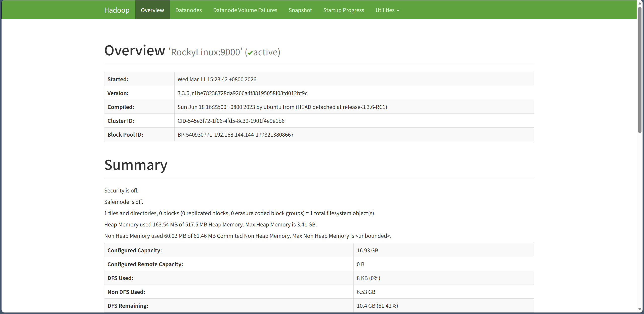Click the 'Configured Remote Capacity:' label
The height and width of the screenshot is (314, 644).
pyautogui.click(x=145, y=264)
